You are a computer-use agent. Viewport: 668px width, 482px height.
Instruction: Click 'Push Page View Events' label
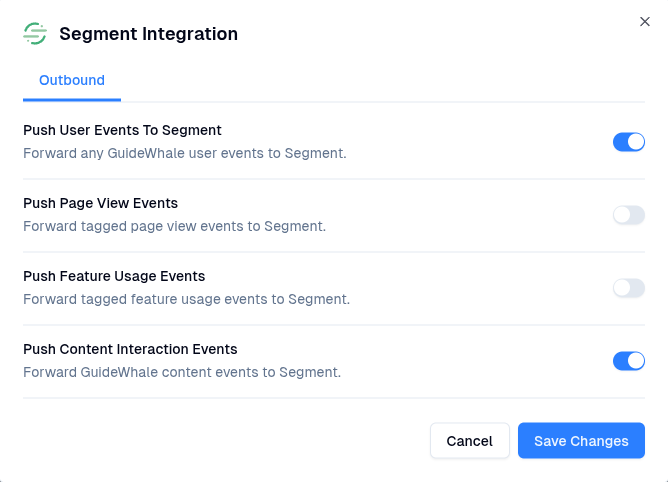point(100,203)
